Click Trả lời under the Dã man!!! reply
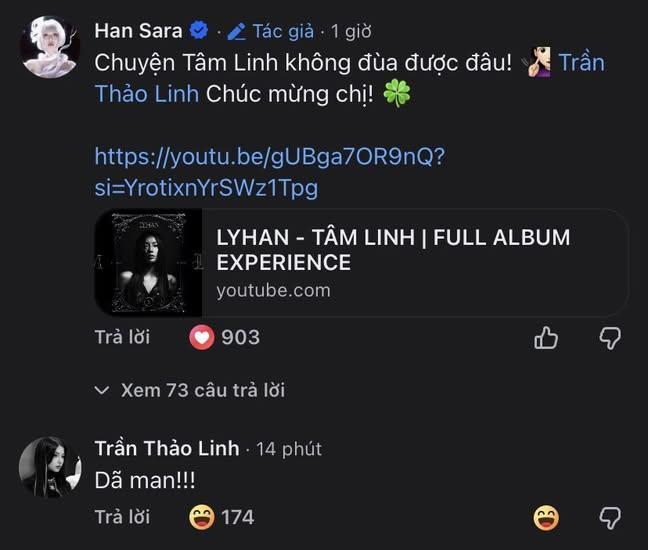 (x=122, y=517)
